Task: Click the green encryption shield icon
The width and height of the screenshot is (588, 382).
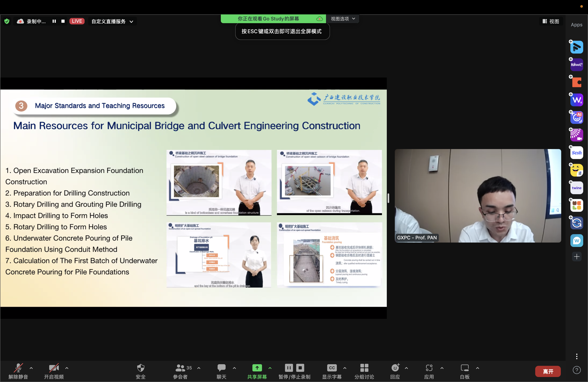Action: point(7,21)
